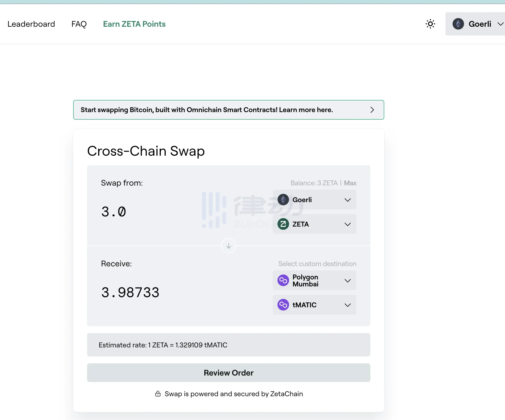Open the FAQ section
Screen dimensions: 505x420
point(79,24)
